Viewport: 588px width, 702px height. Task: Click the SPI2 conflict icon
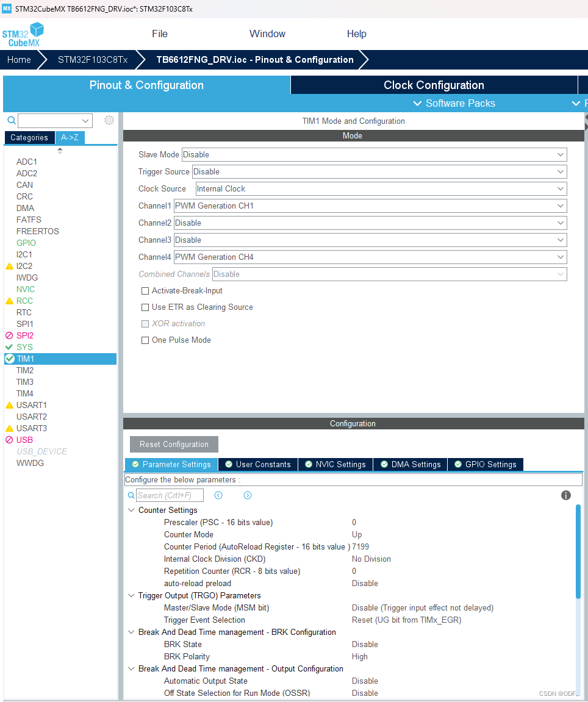pos(9,335)
